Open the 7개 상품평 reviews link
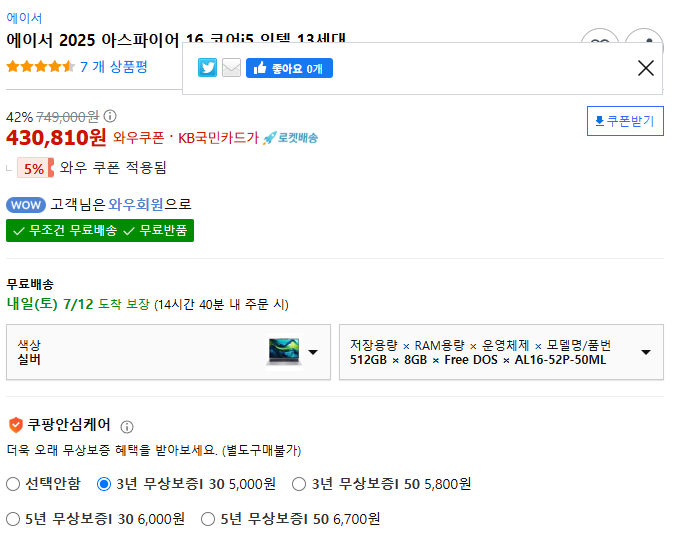Viewport: 682px width, 540px height. (x=114, y=67)
